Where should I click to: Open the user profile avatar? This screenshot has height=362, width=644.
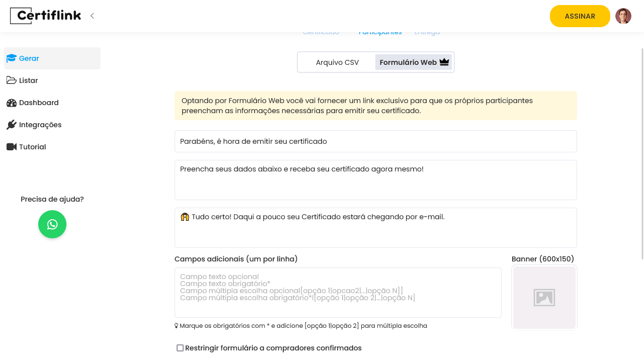click(x=623, y=16)
